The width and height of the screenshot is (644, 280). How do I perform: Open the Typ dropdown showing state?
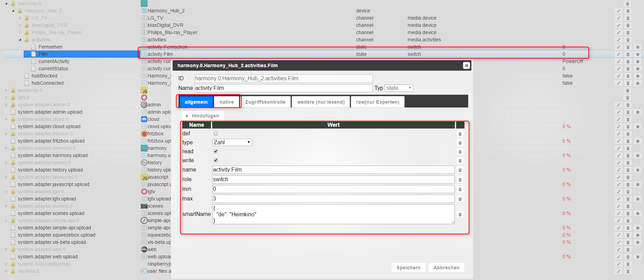click(x=399, y=88)
